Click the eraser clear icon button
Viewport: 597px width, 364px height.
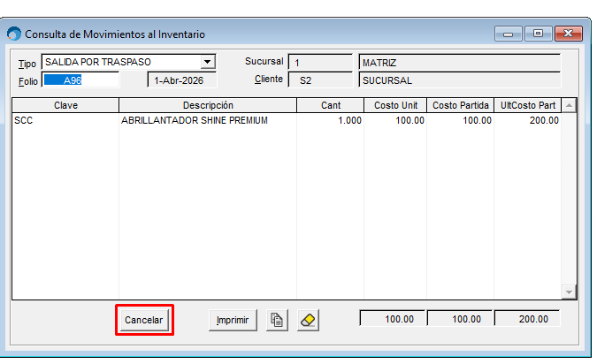coord(308,320)
